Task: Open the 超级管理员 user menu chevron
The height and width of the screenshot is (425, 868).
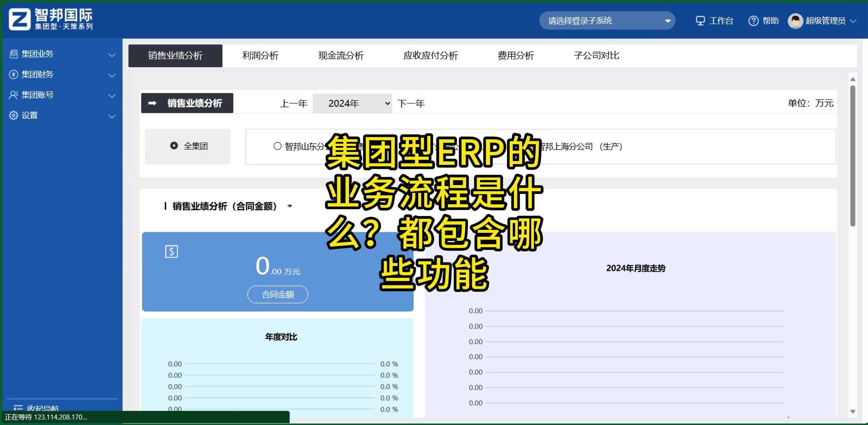Action: tap(853, 21)
